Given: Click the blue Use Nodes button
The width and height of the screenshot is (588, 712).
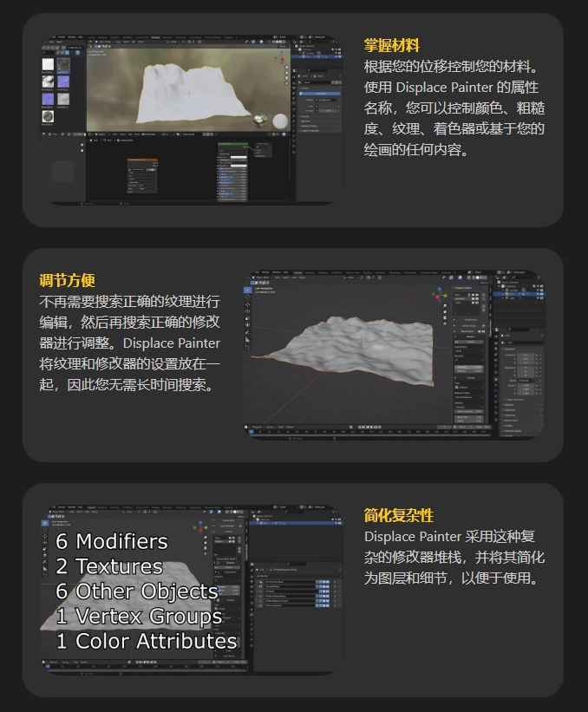Looking at the screenshot, I should (320, 94).
